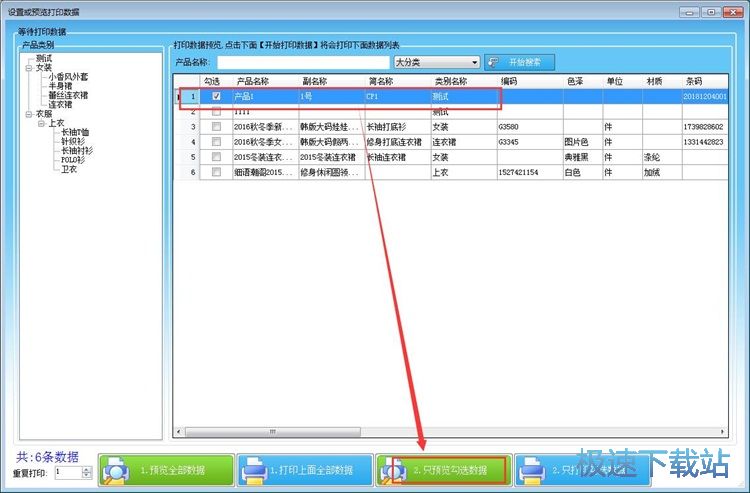Decrease 重复打印 count with down arrow
The height and width of the screenshot is (493, 750).
[x=87, y=476]
